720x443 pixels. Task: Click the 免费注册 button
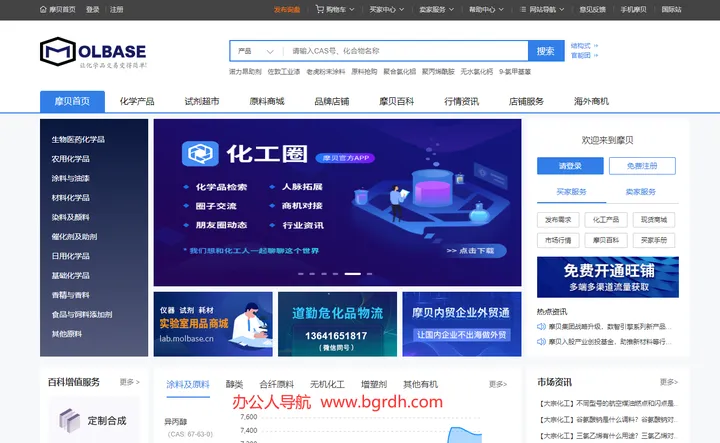(x=642, y=166)
